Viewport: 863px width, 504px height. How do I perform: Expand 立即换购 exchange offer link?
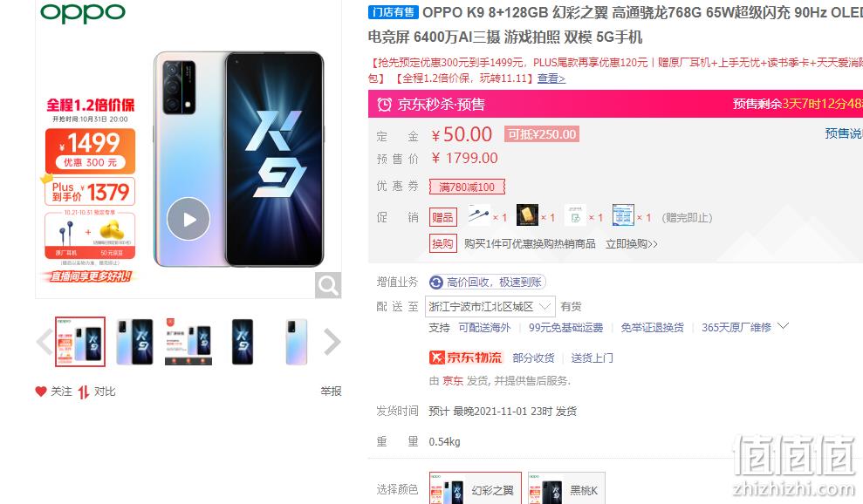pyautogui.click(x=631, y=244)
